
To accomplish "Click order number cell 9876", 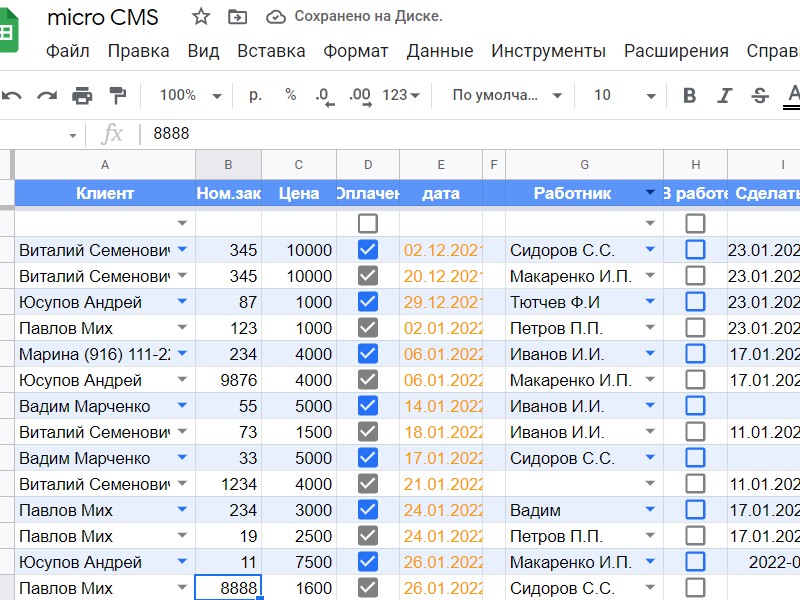I will tap(228, 380).
